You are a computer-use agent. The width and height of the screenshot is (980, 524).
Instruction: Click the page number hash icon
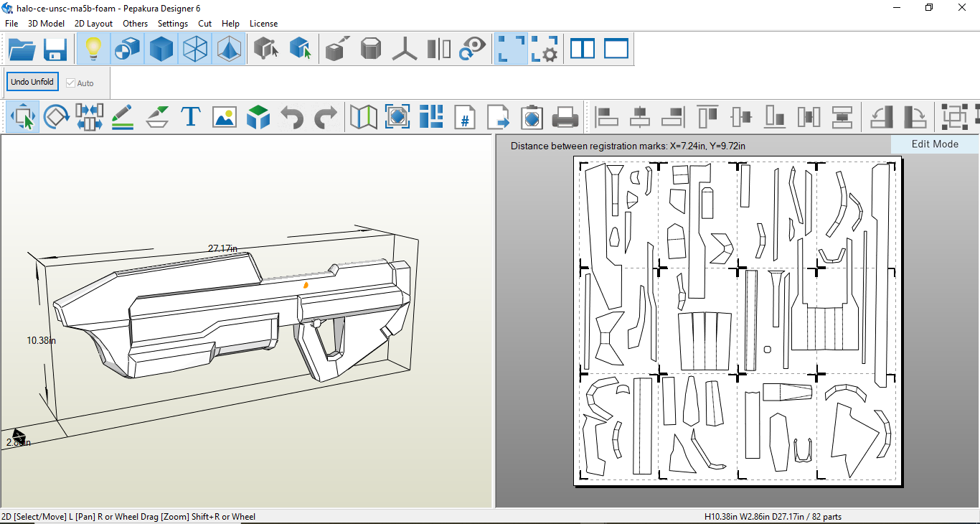[x=465, y=116]
